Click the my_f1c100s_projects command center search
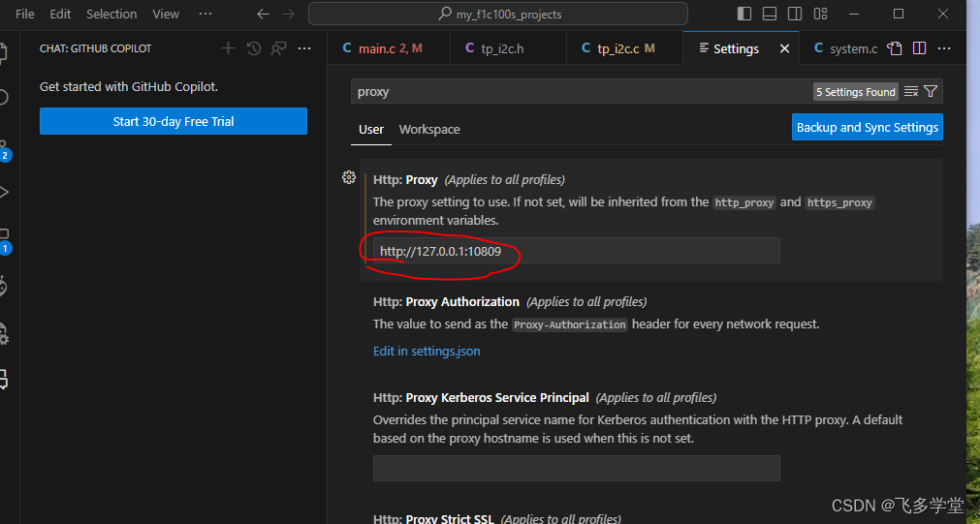Screen dimensions: 980x524 coord(498,14)
